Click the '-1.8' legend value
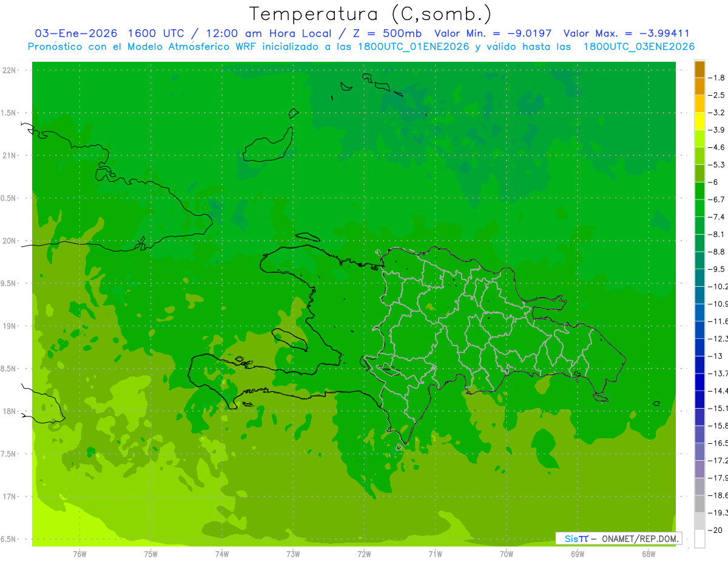Screen dimensions: 728x562 click(718, 78)
